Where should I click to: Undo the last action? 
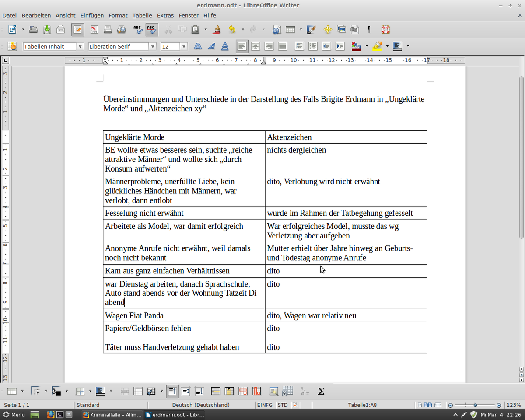(232, 30)
